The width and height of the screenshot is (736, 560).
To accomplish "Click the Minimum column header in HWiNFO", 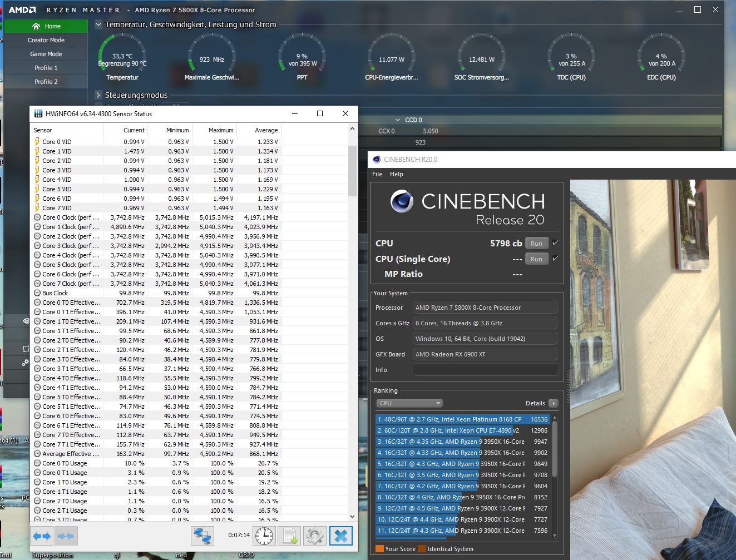I will coord(170,130).
